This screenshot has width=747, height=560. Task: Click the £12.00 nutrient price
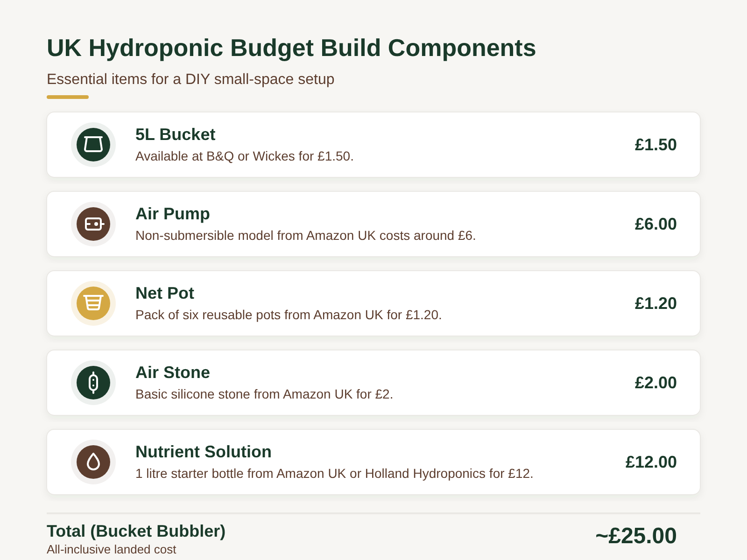[651, 462]
